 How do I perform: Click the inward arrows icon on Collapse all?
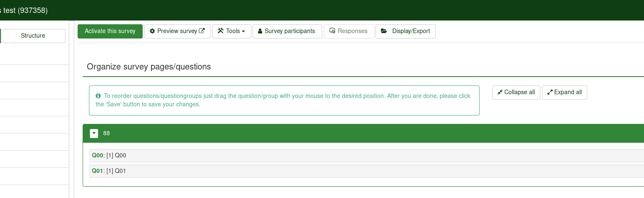coord(500,93)
